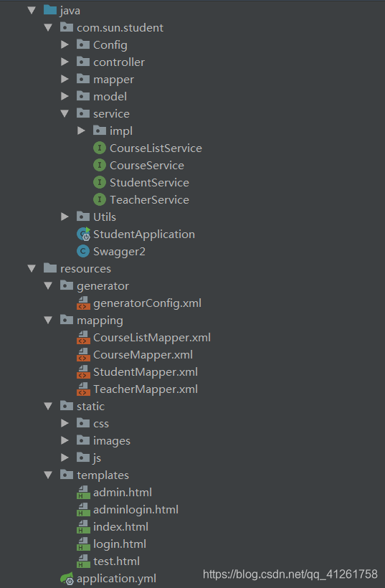
Task: Collapse the service package arrow
Action: click(x=65, y=113)
